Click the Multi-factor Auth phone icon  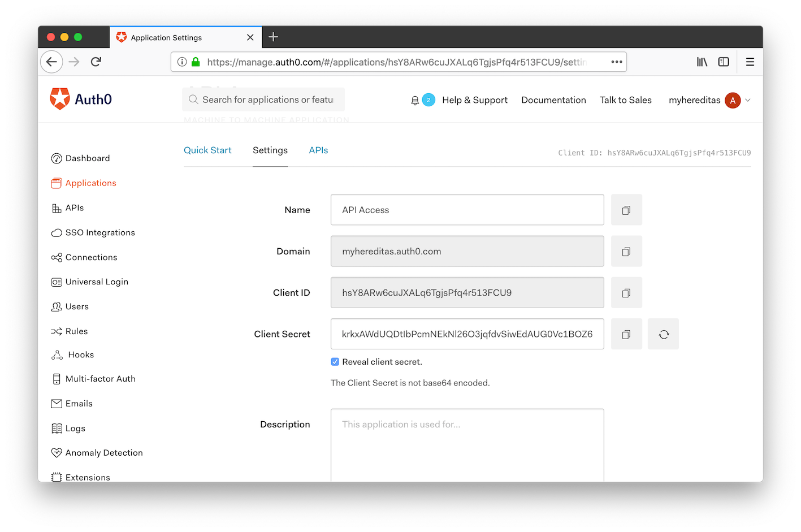(57, 379)
